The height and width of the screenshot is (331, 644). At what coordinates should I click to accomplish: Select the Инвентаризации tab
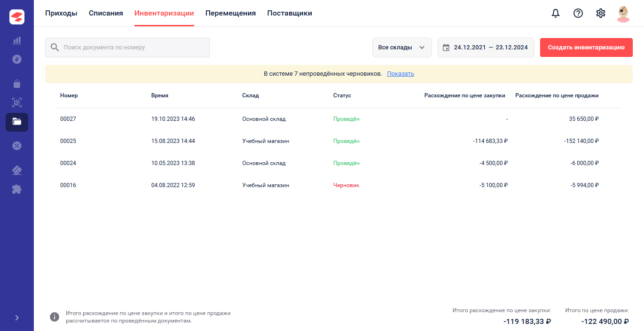(164, 13)
